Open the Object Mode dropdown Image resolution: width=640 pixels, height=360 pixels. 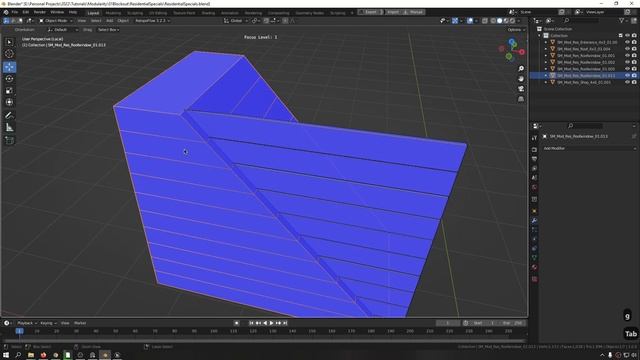(x=56, y=20)
